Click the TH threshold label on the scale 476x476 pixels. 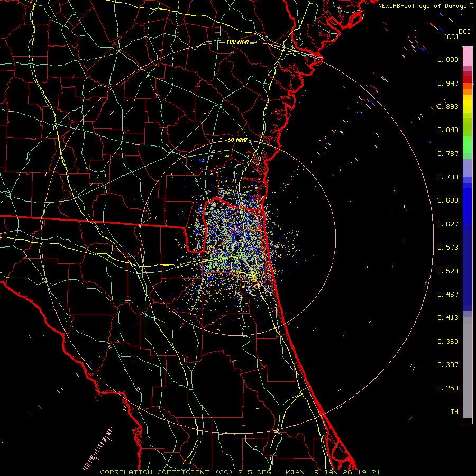tap(454, 412)
